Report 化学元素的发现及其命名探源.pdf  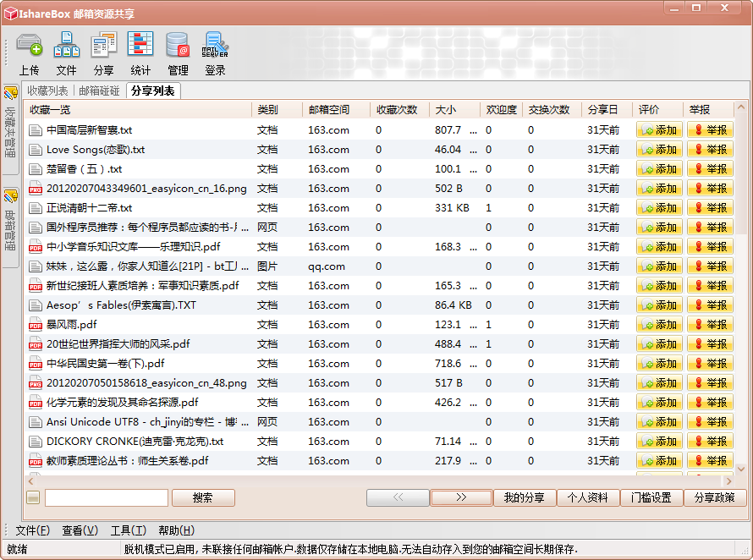[710, 403]
